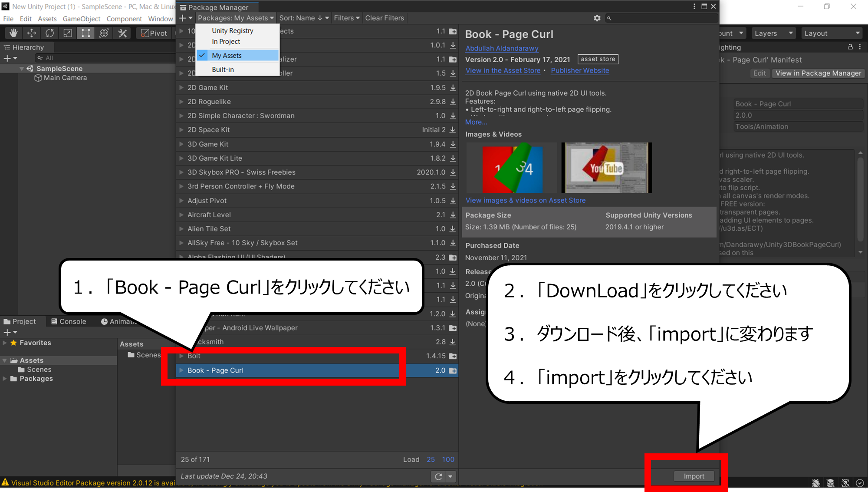Screen dimensions: 868x492
Task: Select the Rotate tool
Action: (50, 33)
